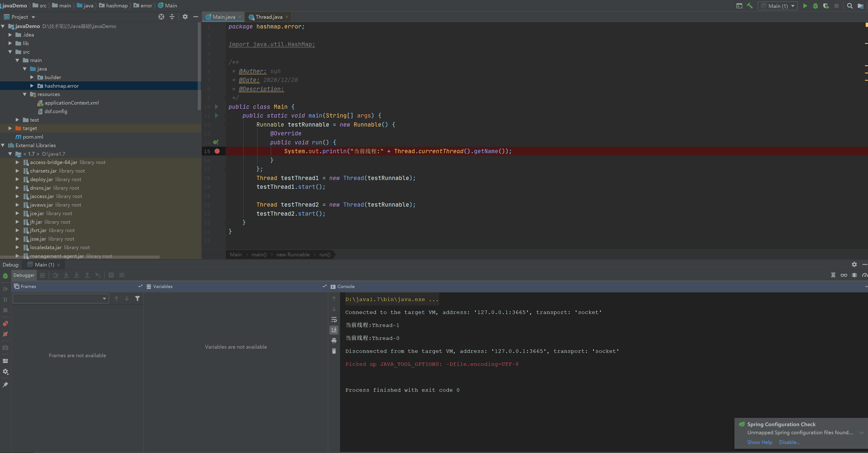This screenshot has width=868, height=453.
Task: Expand the hashmap.error package in tree
Action: pos(32,86)
